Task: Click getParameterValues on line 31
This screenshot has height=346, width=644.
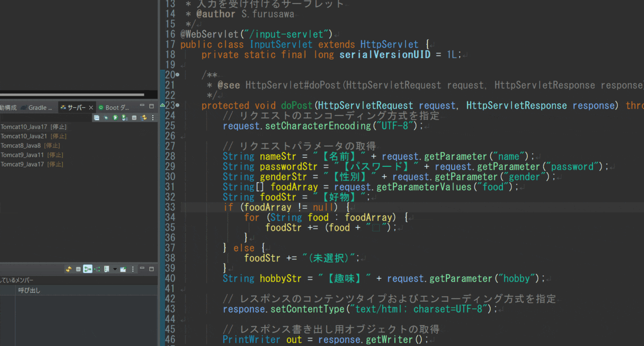Action: [x=423, y=187]
